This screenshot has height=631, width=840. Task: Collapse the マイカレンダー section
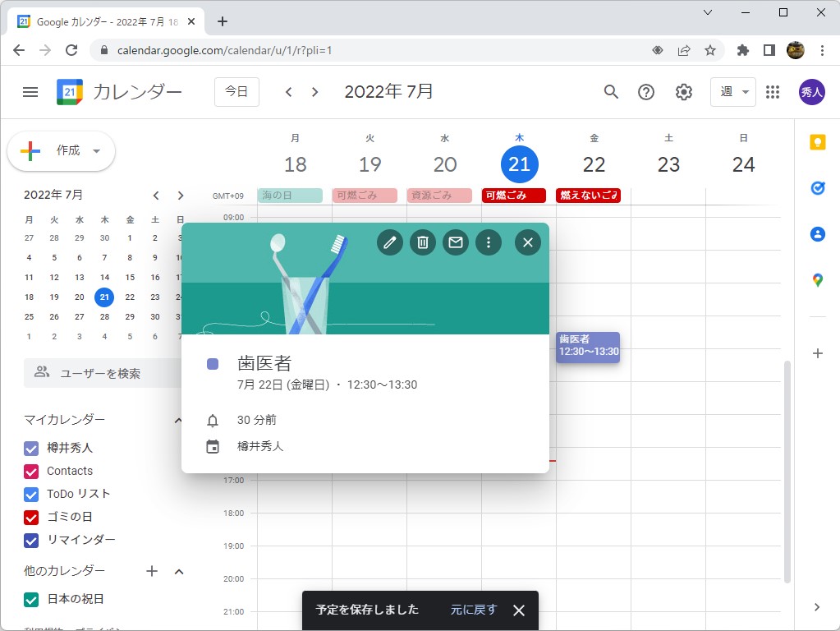coord(178,420)
